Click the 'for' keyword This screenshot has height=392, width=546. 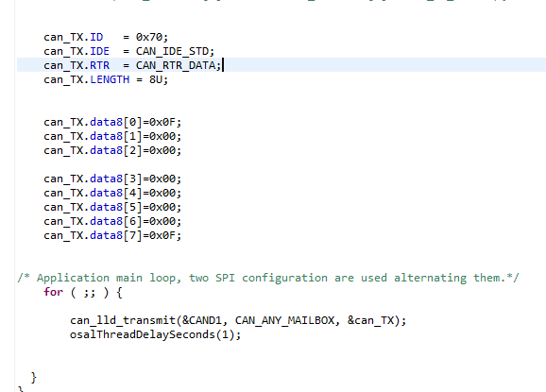coord(53,292)
